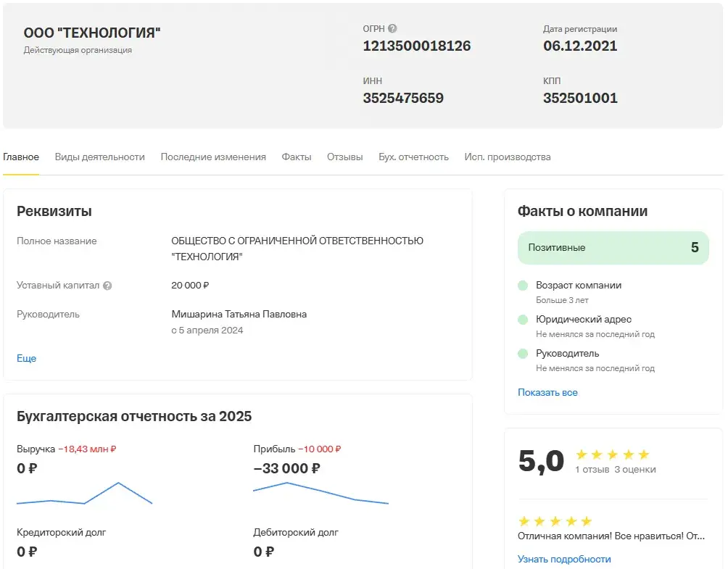Select the Бух. отчетность tab
728x569 pixels.
(x=414, y=157)
